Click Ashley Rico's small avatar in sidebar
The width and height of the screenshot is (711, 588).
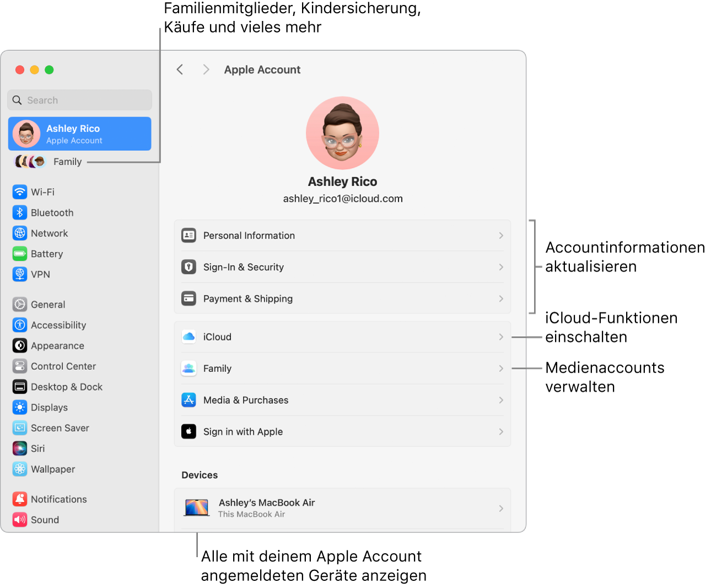[26, 133]
